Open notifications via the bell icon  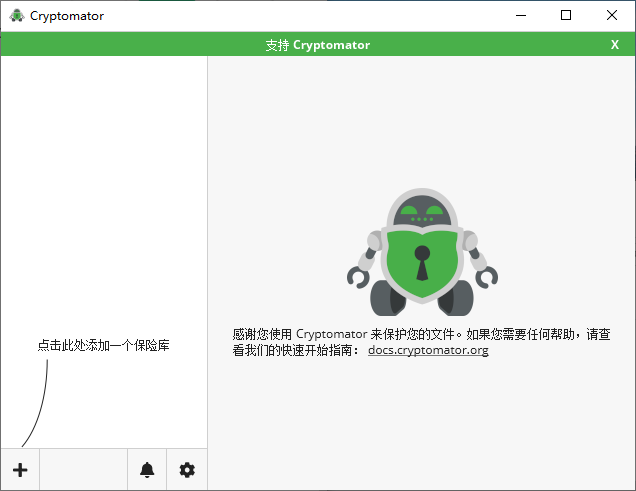(147, 469)
